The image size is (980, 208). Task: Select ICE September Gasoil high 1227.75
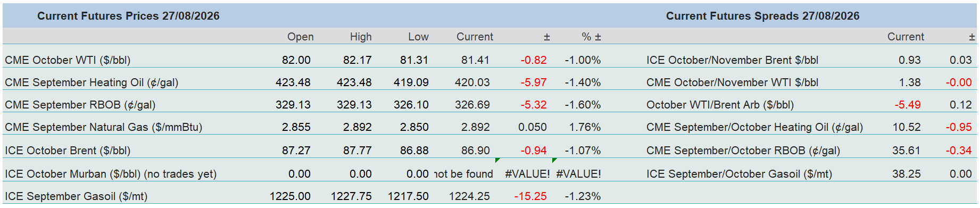[x=351, y=196]
